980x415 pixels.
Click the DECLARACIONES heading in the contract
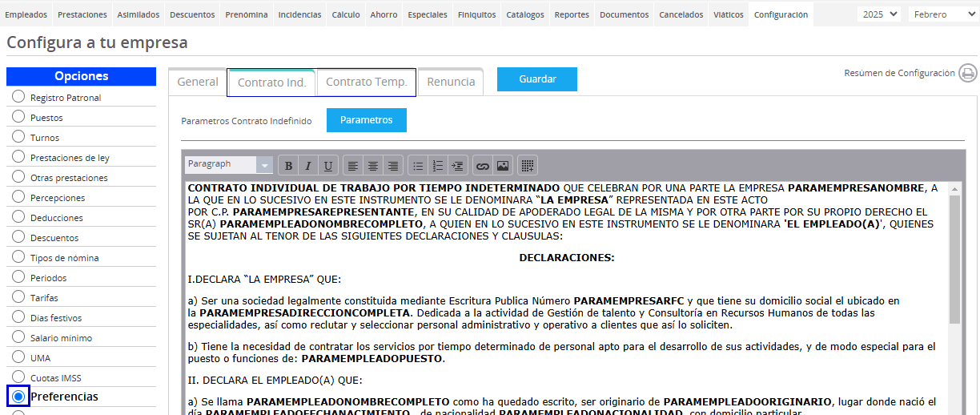(x=567, y=258)
